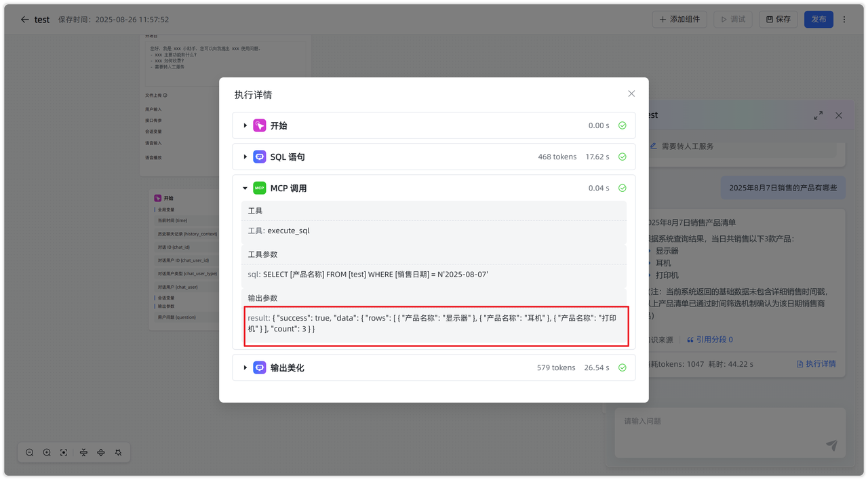Click the 引用分段 0 link
This screenshot has width=868, height=480.
click(x=710, y=340)
